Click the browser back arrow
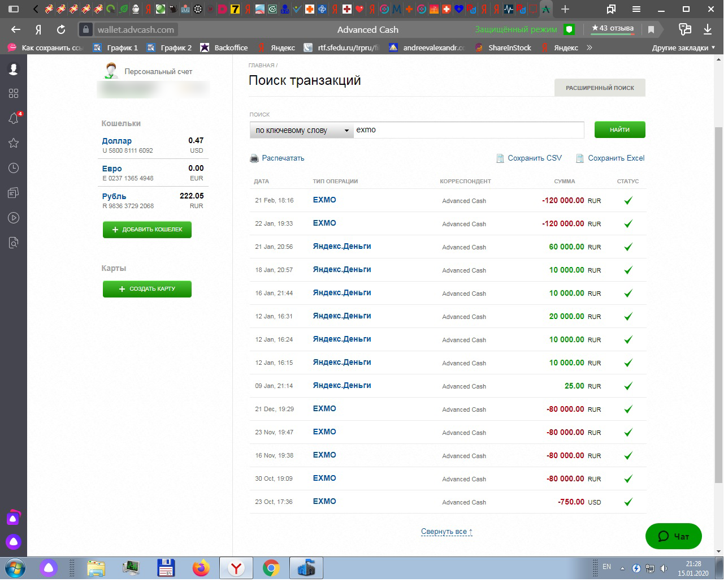The height and width of the screenshot is (582, 728). pyautogui.click(x=16, y=29)
